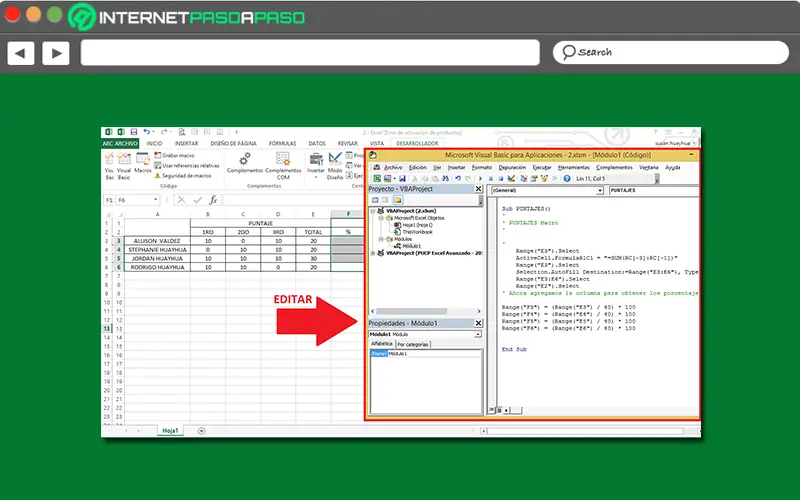Click the VBA Design Mode icon

pos(511,179)
